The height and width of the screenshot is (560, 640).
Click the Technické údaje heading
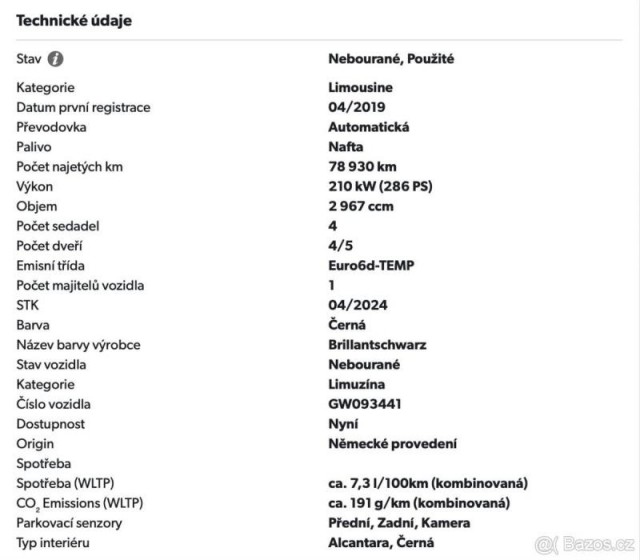(74, 20)
